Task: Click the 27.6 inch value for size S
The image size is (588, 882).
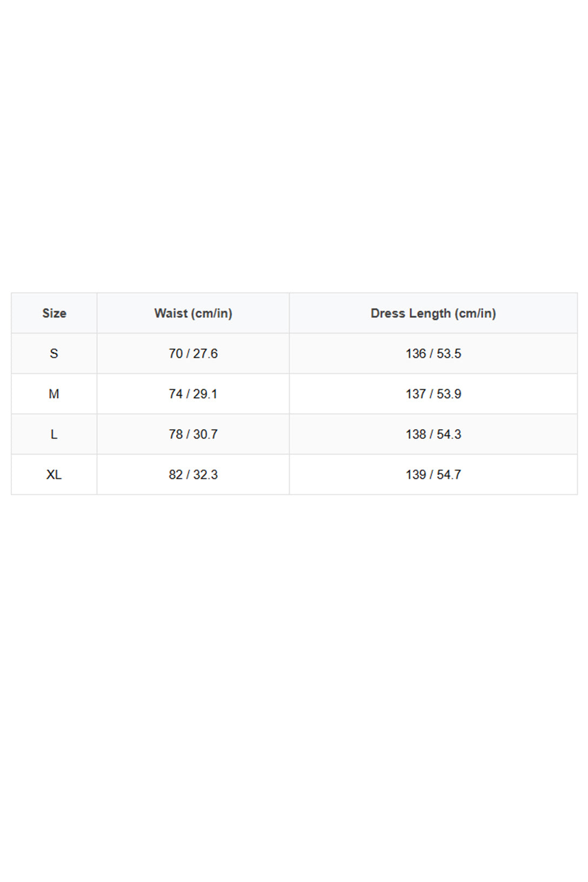Action: pyautogui.click(x=205, y=353)
